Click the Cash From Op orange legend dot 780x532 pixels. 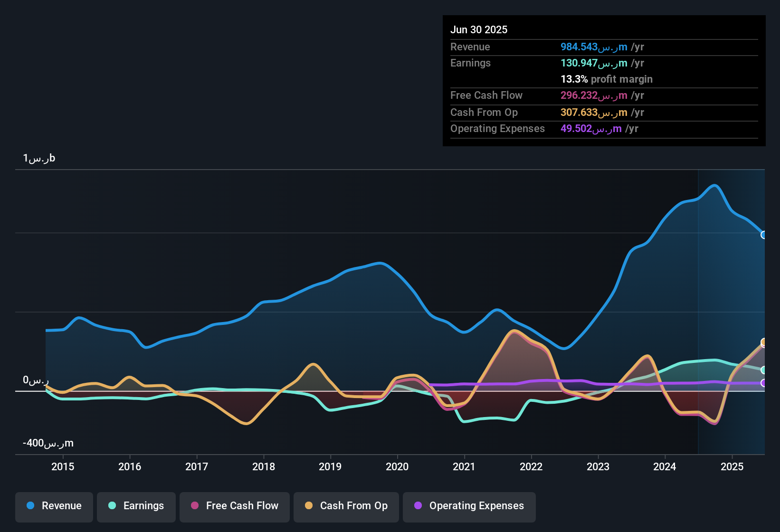pyautogui.click(x=308, y=506)
